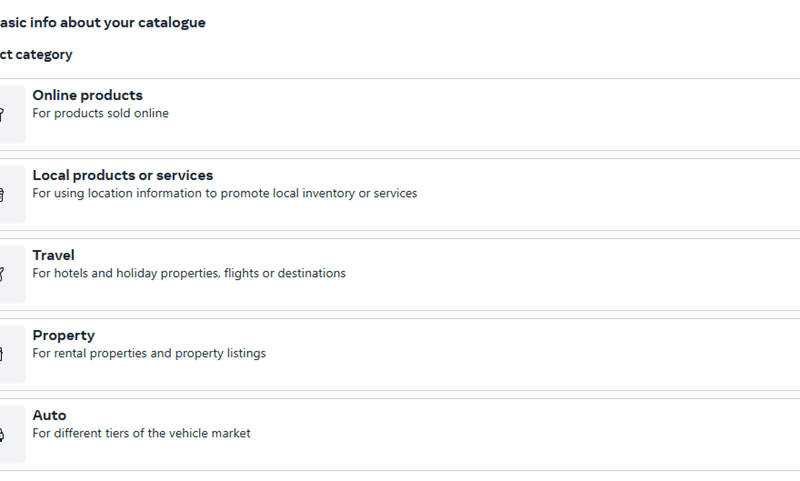800x481 pixels.
Task: Choose Local products or services heading
Action: [123, 175]
